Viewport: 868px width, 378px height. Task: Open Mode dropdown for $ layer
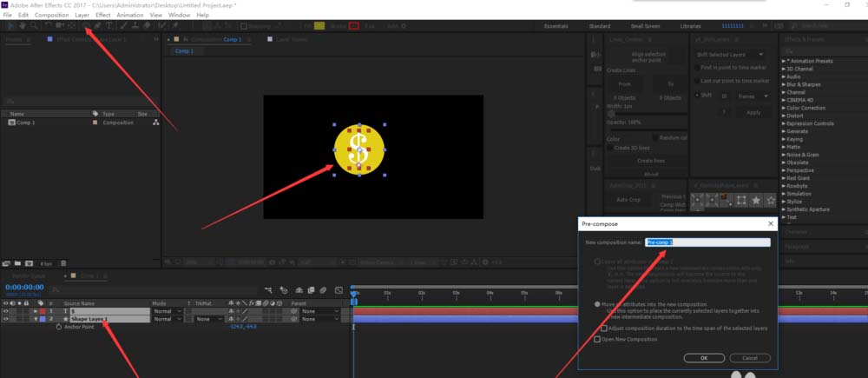168,311
